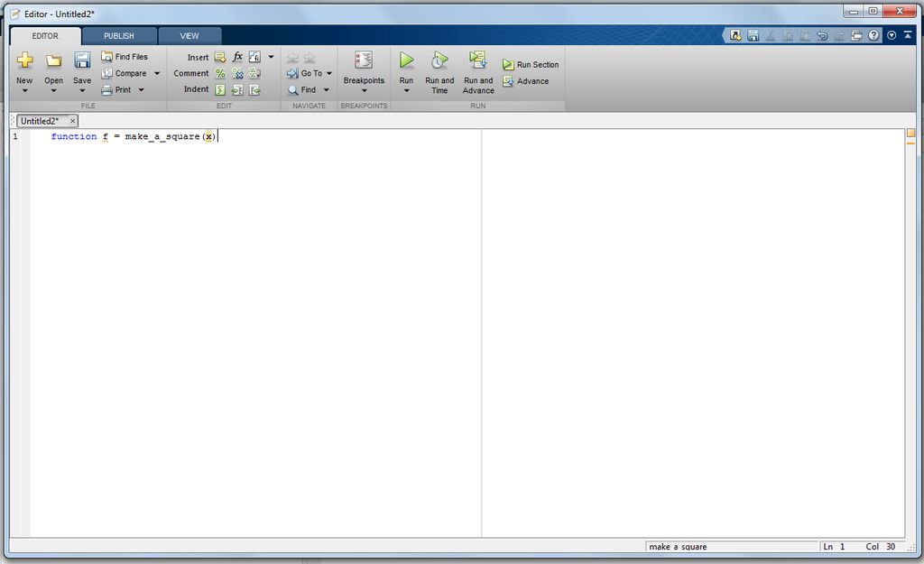The width and height of the screenshot is (924, 564).
Task: Click the New file plus icon
Action: (24, 60)
